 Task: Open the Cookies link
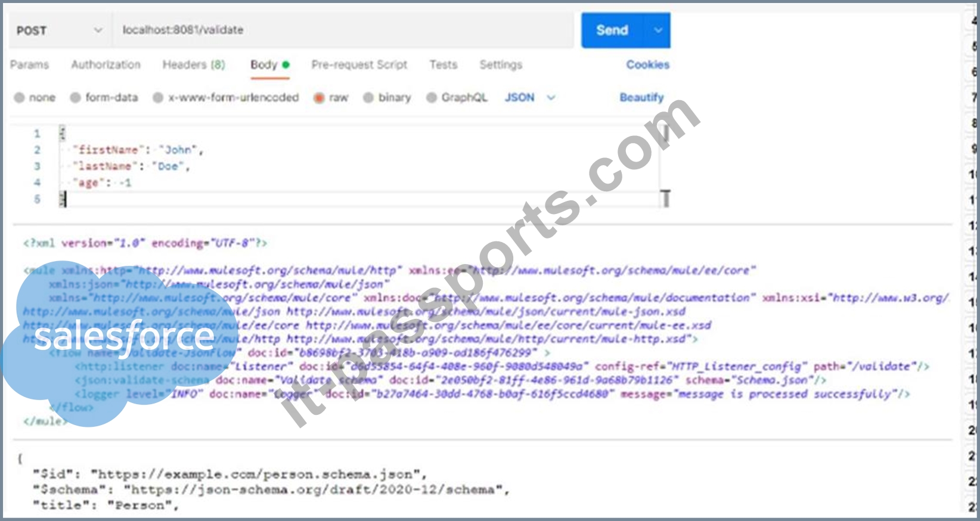tap(647, 64)
